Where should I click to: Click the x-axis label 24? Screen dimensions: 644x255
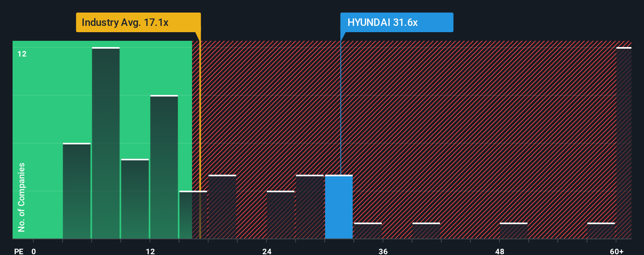coord(267,251)
